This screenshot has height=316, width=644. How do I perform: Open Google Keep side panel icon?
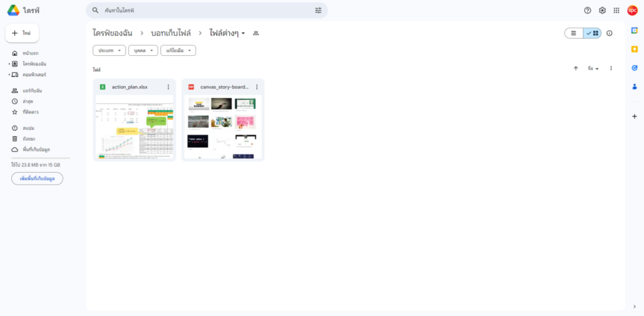(x=634, y=49)
